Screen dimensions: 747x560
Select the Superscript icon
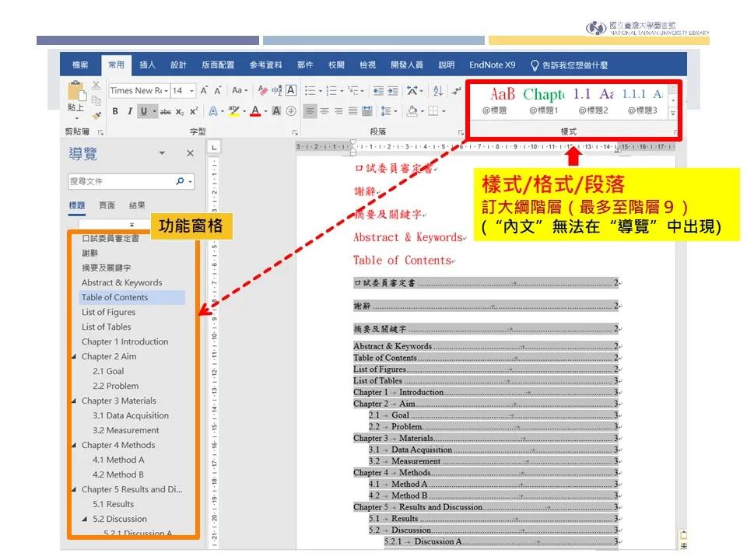(x=194, y=110)
